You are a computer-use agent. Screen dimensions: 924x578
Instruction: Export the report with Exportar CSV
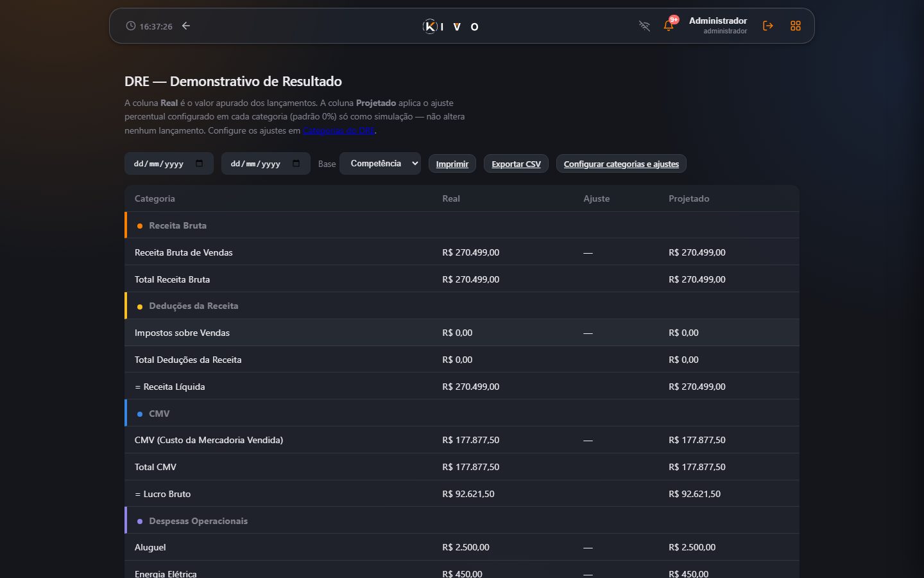(x=516, y=164)
